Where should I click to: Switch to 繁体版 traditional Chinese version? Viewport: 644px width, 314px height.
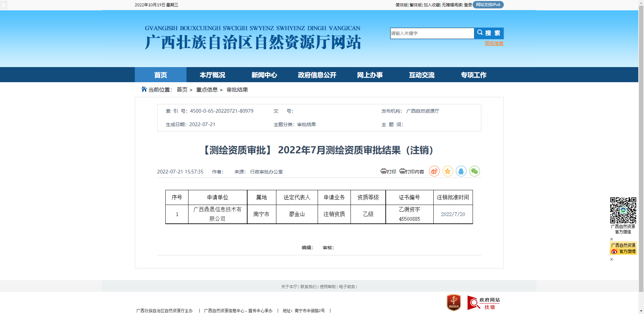point(416,5)
